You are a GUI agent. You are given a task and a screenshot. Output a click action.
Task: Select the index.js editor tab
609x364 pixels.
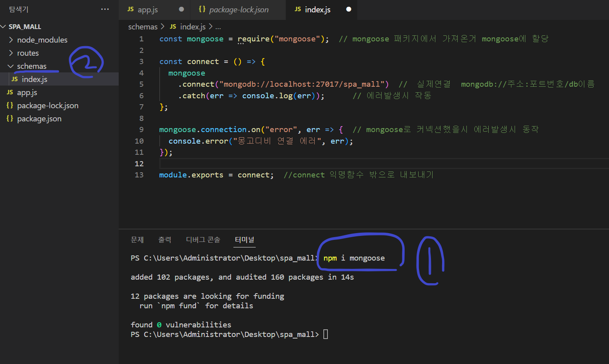coord(317,10)
